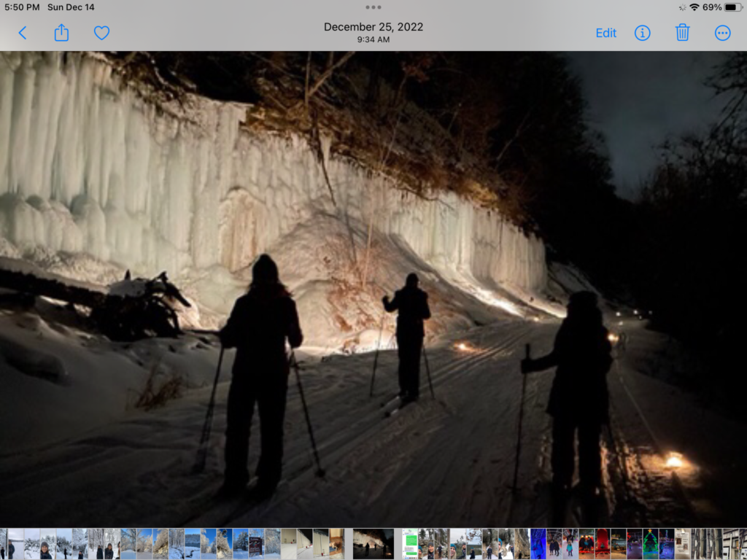The image size is (747, 560).
Task: Go back to the photo library
Action: pos(23,33)
